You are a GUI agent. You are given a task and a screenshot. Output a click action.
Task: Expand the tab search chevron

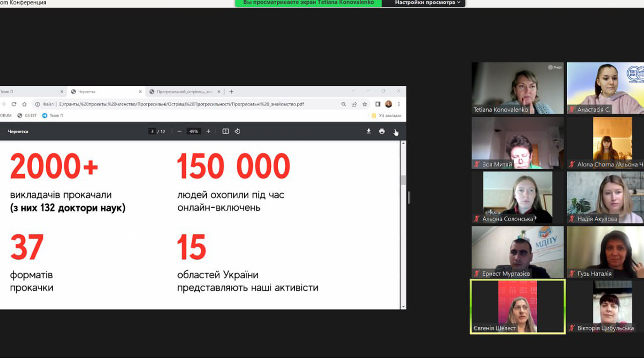pos(353,91)
